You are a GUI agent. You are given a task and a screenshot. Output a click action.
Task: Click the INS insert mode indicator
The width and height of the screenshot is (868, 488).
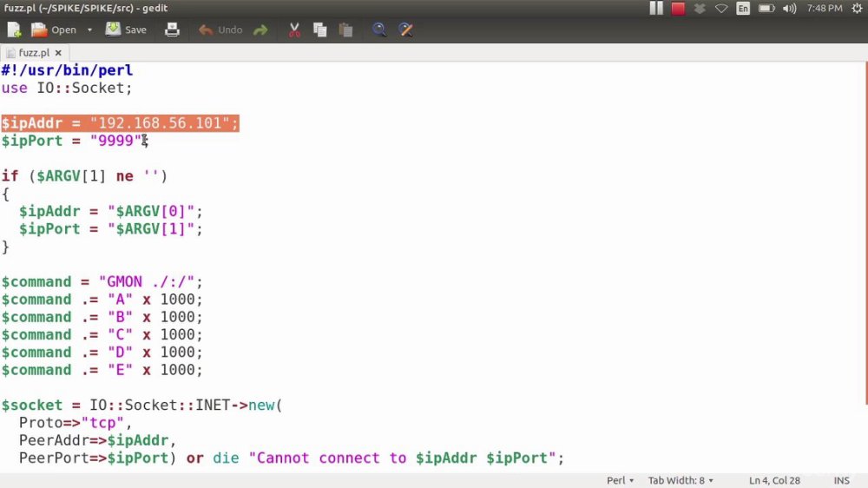point(841,480)
